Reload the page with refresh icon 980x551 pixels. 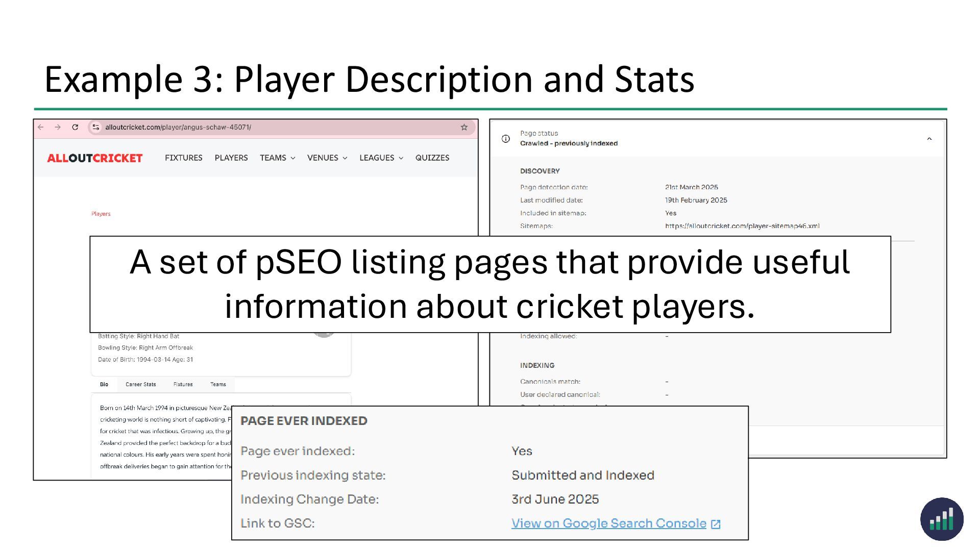click(x=75, y=128)
